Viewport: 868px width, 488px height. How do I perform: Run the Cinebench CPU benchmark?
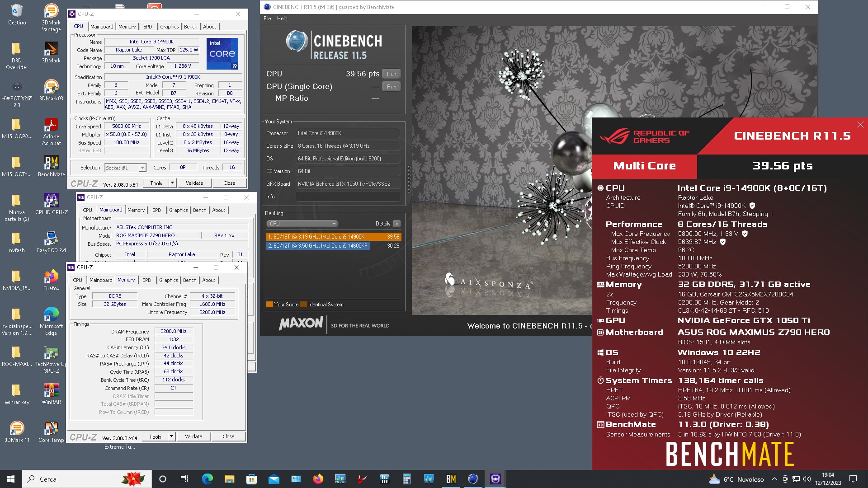click(392, 74)
